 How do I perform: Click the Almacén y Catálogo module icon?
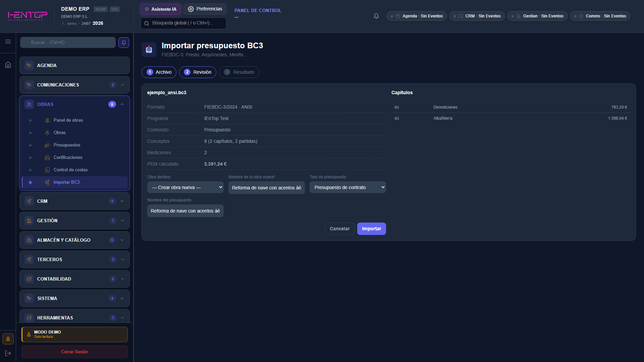[29, 240]
